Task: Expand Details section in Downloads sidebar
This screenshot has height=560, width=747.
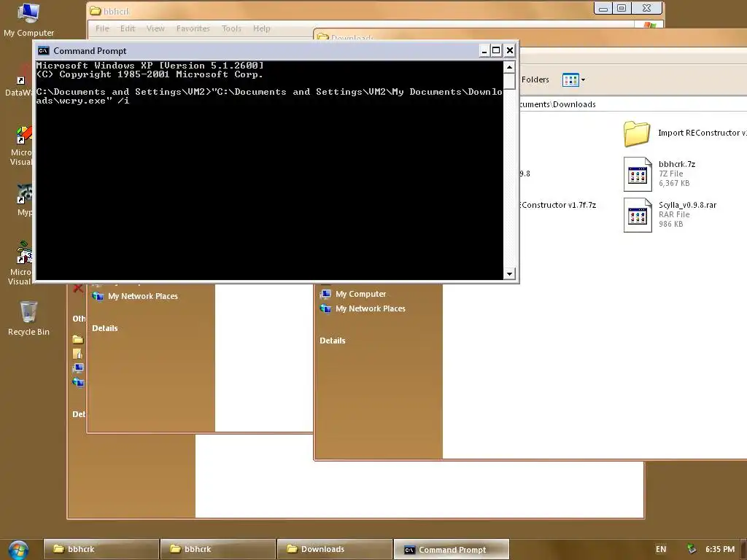Action: pos(333,341)
